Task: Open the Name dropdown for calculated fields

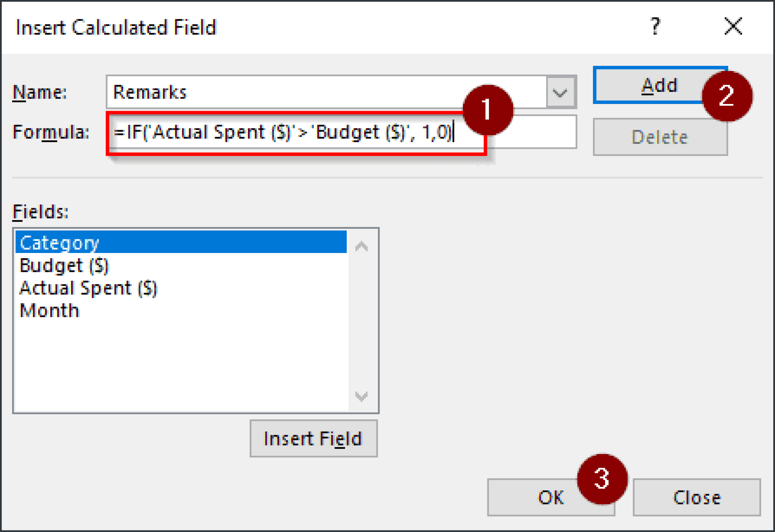Action: coord(560,92)
